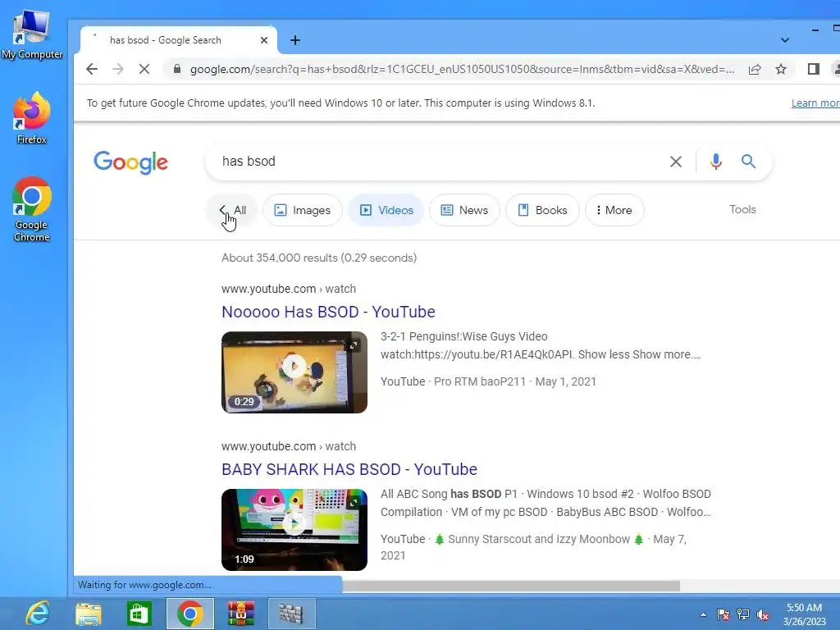Open search Tools
This screenshot has width=840, height=630.
point(742,209)
